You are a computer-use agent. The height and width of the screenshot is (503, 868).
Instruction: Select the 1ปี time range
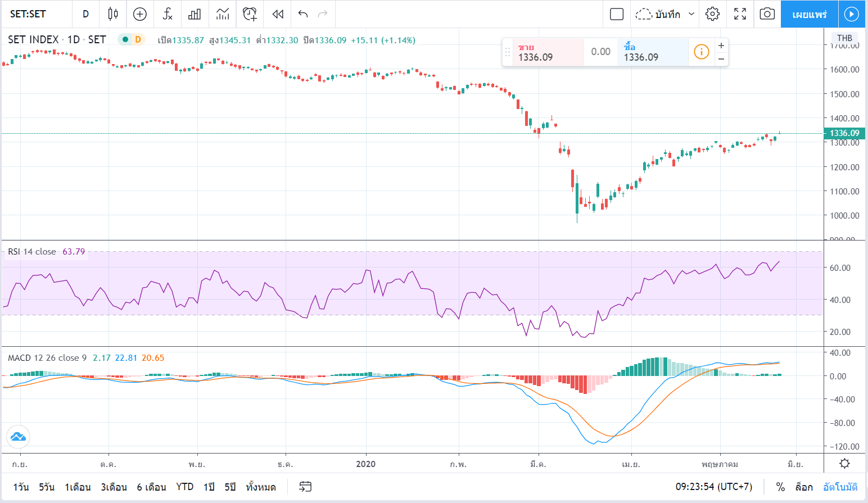point(209,487)
